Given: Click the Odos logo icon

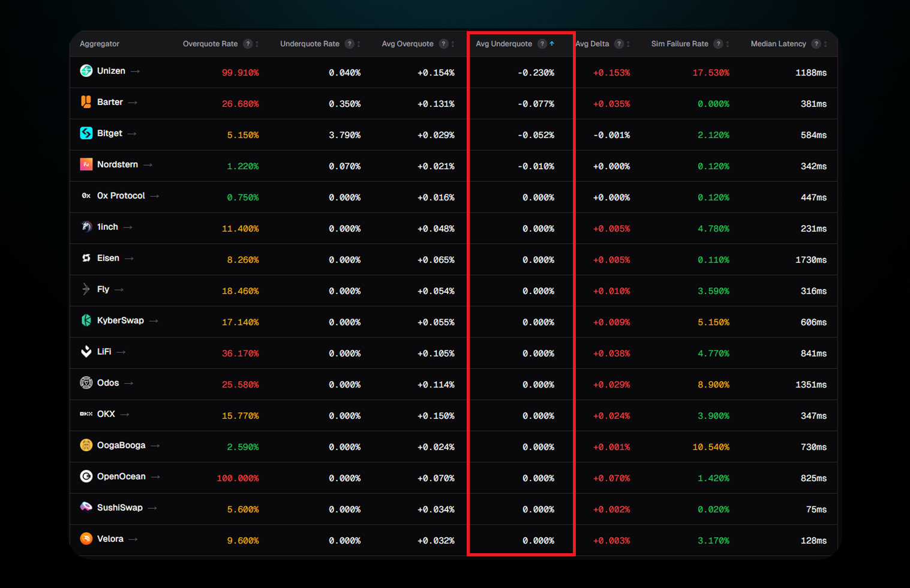Looking at the screenshot, I should (86, 383).
